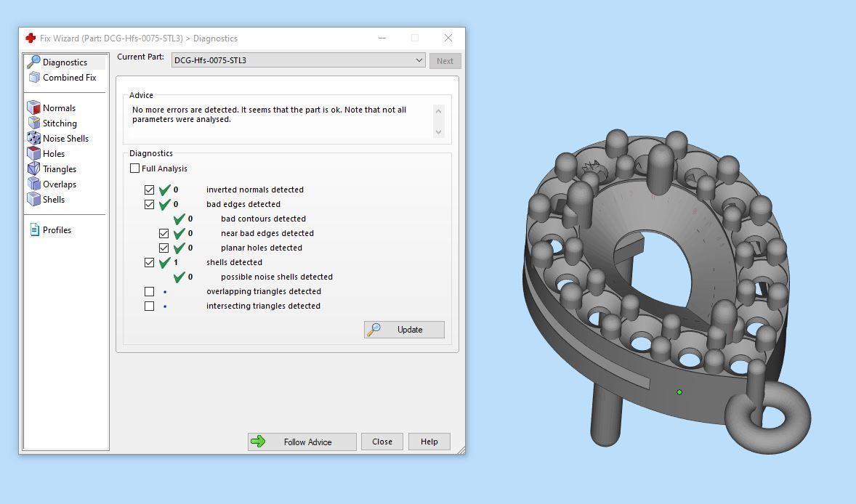This screenshot has width=856, height=504.
Task: Click the Overlaps icon
Action: pyautogui.click(x=34, y=184)
